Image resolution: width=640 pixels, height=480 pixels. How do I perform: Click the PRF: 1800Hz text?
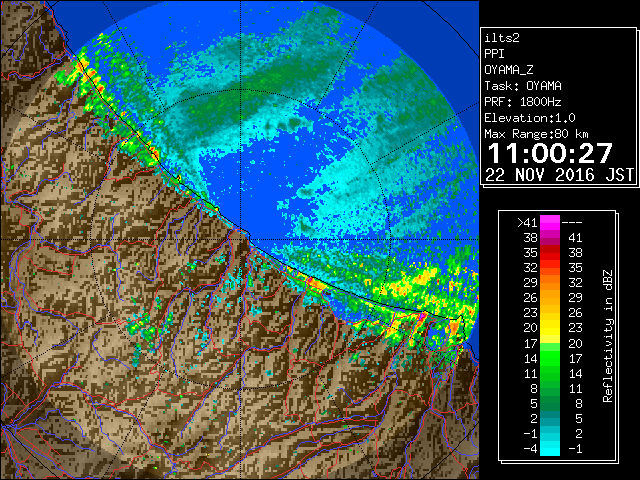(523, 102)
